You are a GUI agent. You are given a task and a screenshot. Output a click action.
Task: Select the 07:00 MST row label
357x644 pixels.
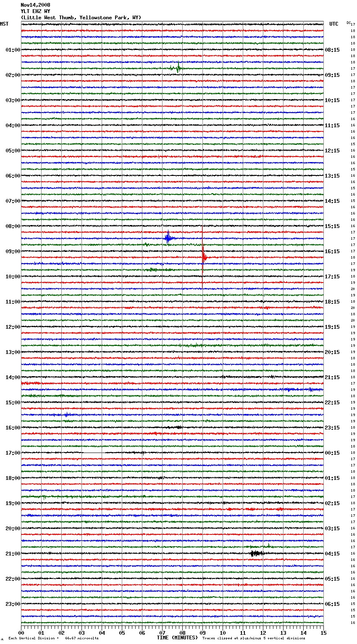pos(13,201)
